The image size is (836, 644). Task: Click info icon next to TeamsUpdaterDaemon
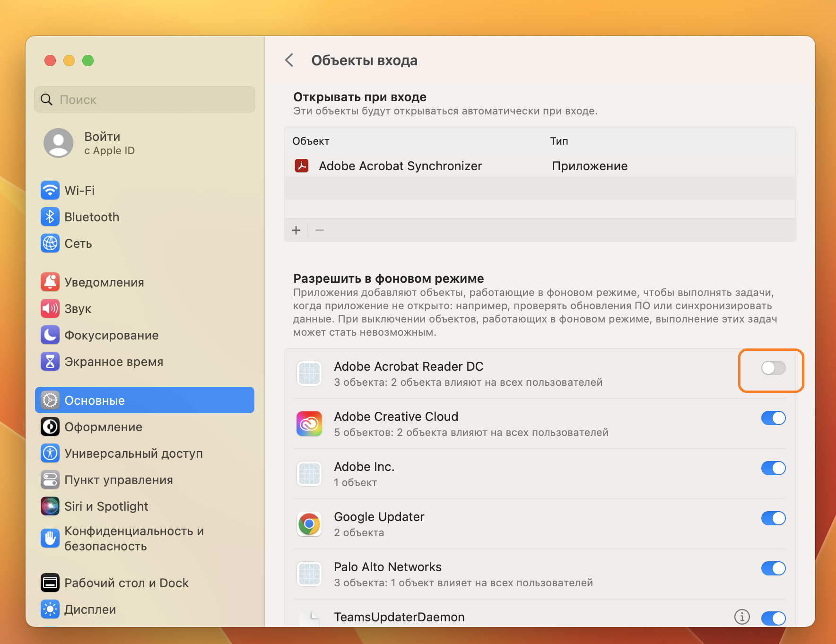tap(742, 617)
